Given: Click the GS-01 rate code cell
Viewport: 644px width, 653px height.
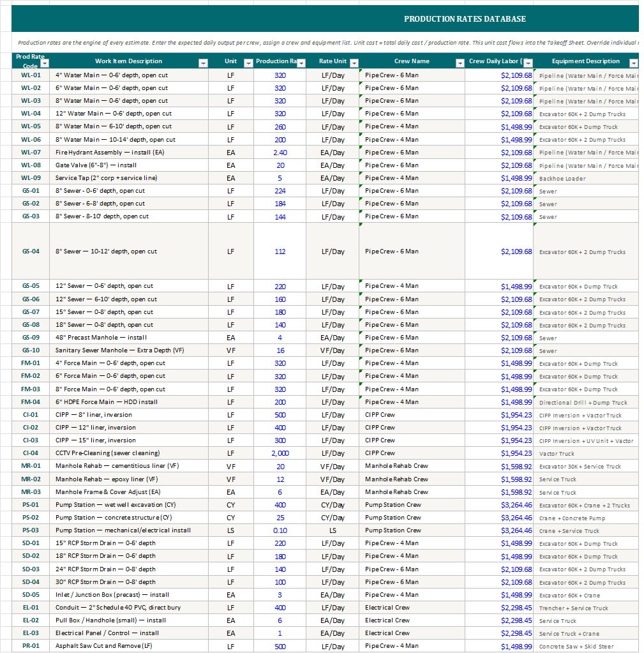Looking at the screenshot, I should [31, 191].
